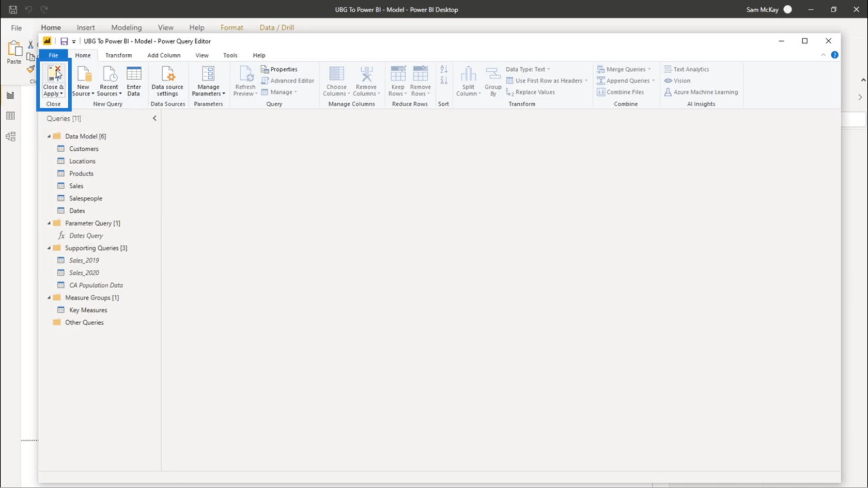Viewport: 868px width, 488px height.
Task: Click the Manage Parameters icon
Action: (x=208, y=74)
